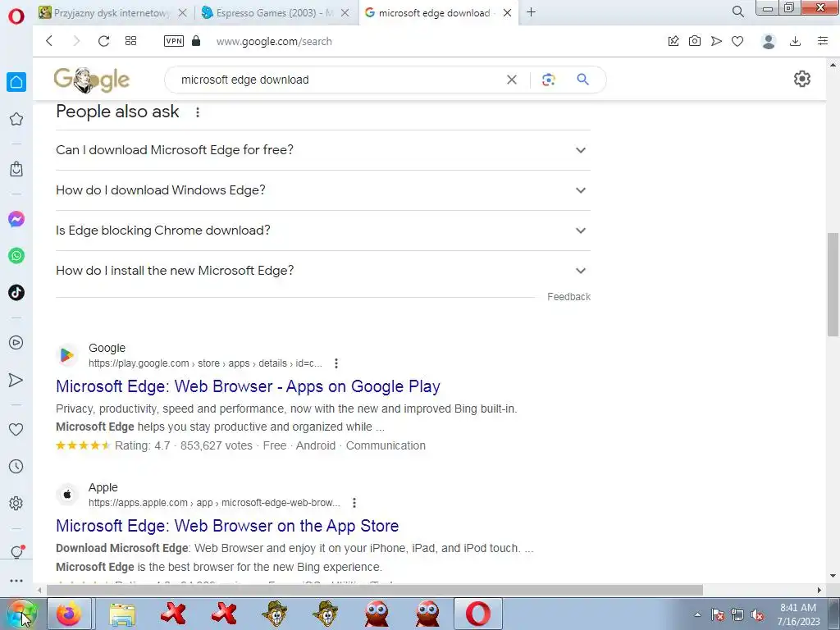Select the microsoft edge download tab
The width and height of the screenshot is (840, 630).
[x=434, y=12]
